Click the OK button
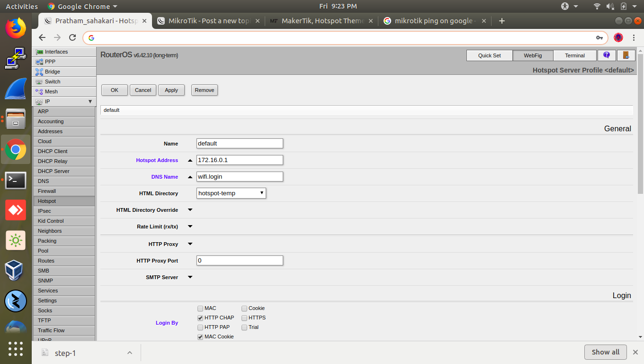The image size is (644, 364). [115, 90]
